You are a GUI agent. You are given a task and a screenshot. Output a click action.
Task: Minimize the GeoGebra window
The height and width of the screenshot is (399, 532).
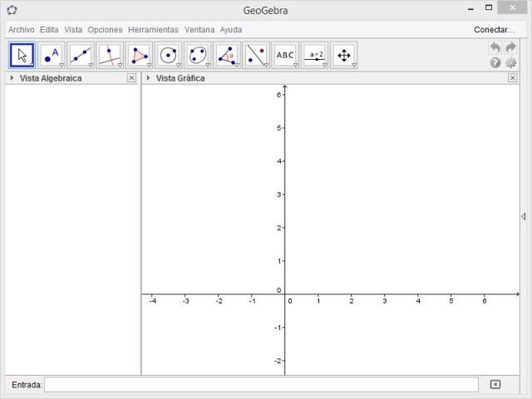(470, 9)
